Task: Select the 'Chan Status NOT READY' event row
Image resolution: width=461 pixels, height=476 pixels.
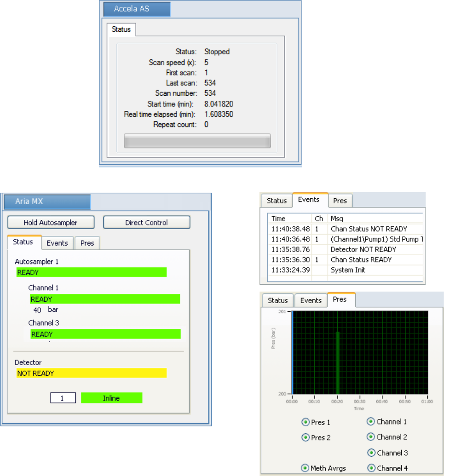Action: [346, 229]
